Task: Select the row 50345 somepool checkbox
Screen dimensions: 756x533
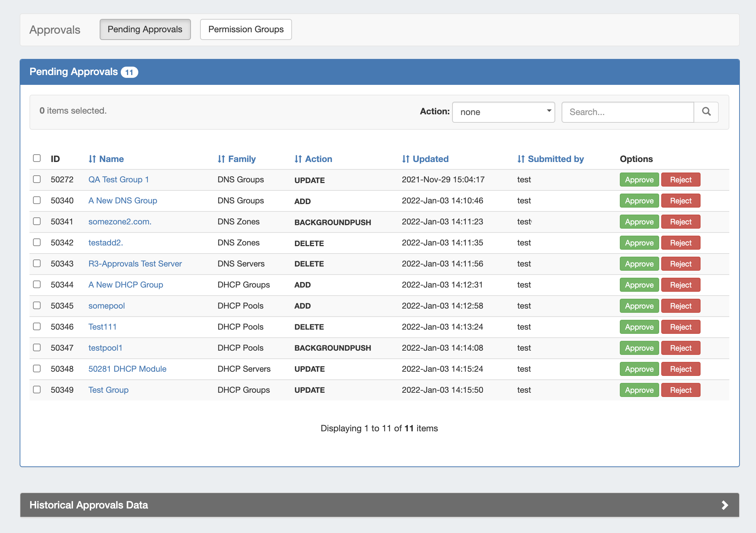Action: pos(37,305)
